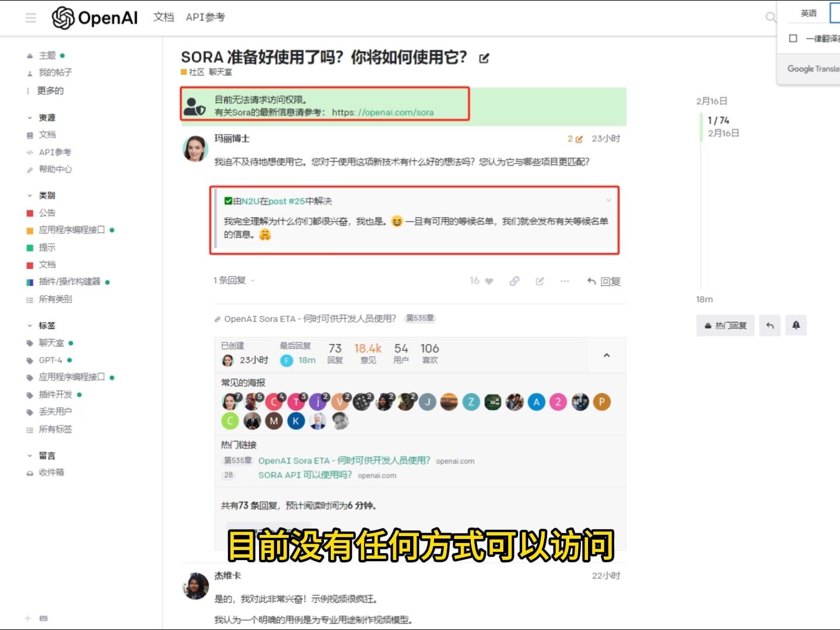Jump to 2月16日 timeline start date
840x630 pixels.
coord(712,101)
